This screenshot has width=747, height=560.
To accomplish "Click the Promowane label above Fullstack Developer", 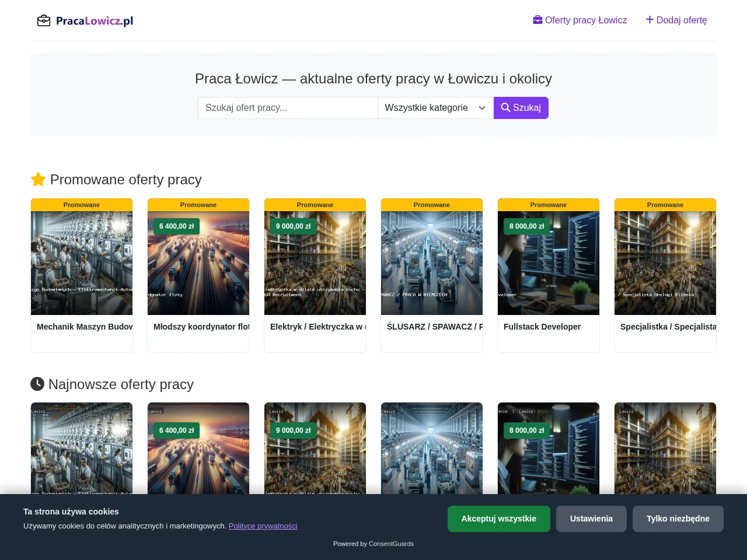I will [549, 205].
